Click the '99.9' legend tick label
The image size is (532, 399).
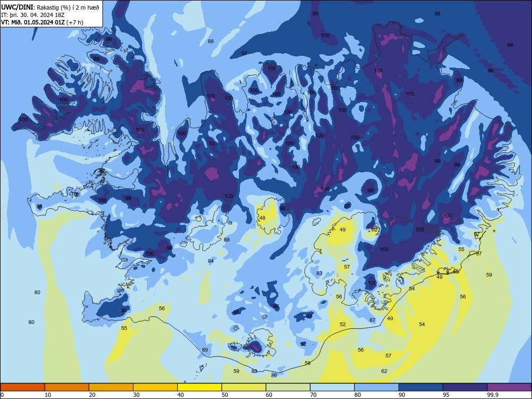pyautogui.click(x=493, y=395)
